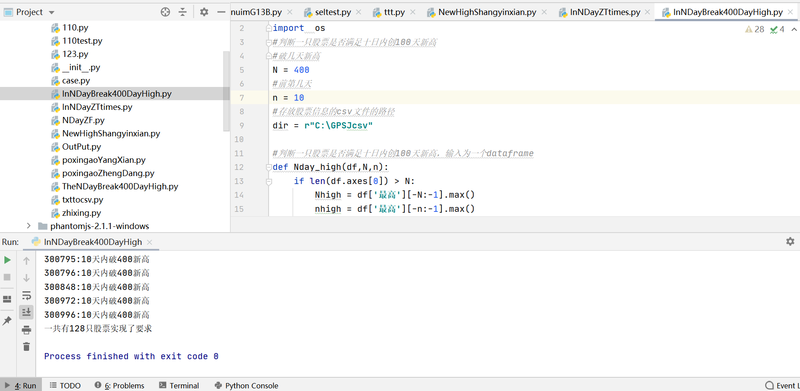Open the Run tool window button
Screen dimensions: 800x391
[x=20, y=385]
